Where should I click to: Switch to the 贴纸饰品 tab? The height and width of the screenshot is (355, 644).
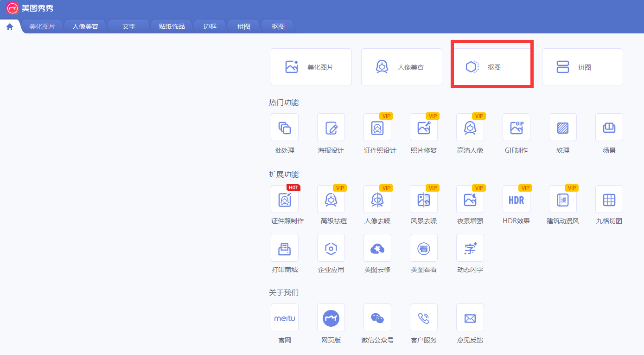point(172,26)
